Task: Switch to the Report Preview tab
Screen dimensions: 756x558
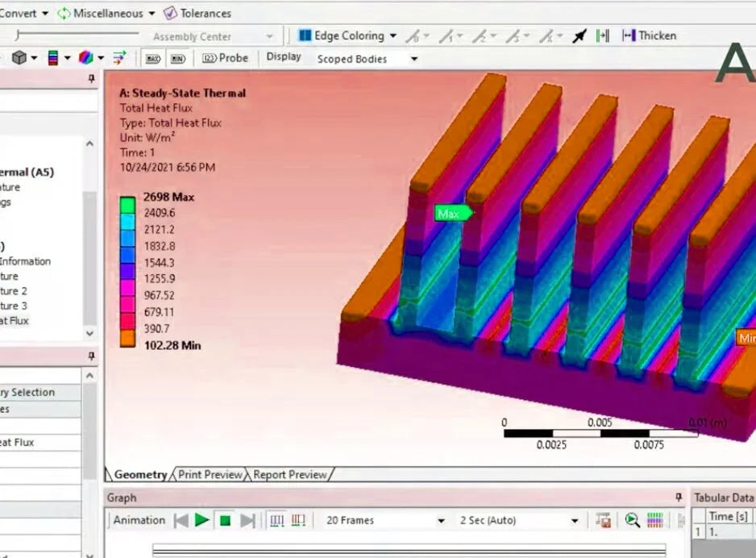Action: (289, 475)
